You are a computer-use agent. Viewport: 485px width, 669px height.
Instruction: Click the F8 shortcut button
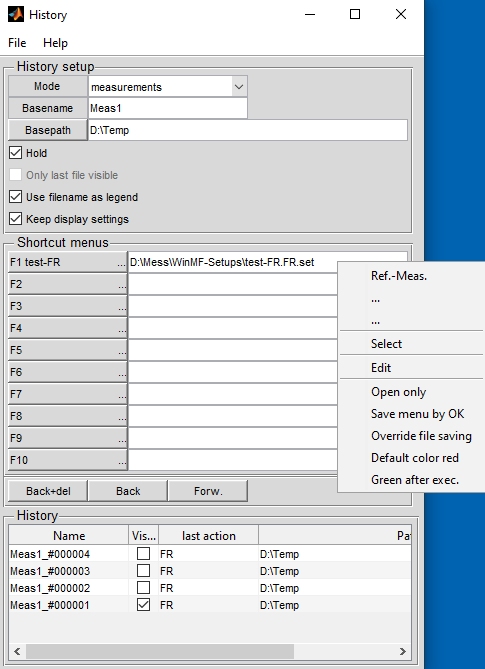(67, 416)
